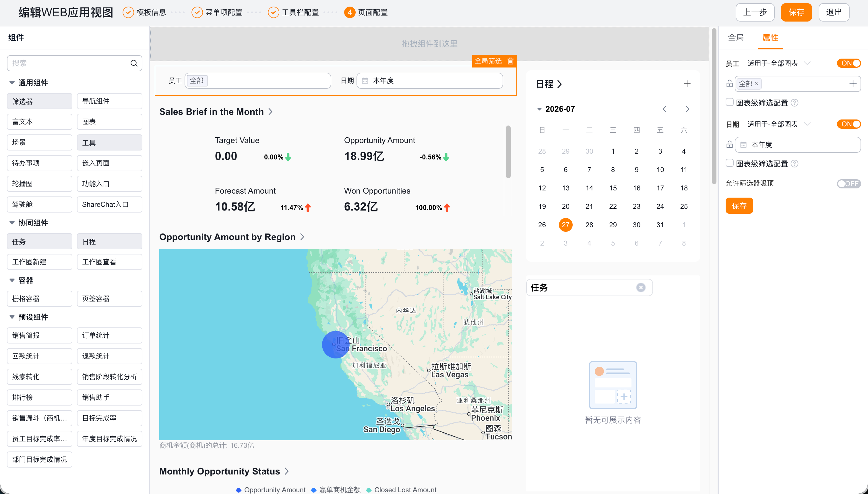Open the 日期 本年度 picker on canvas
Viewport: 868px width, 494px height.
pyautogui.click(x=430, y=81)
